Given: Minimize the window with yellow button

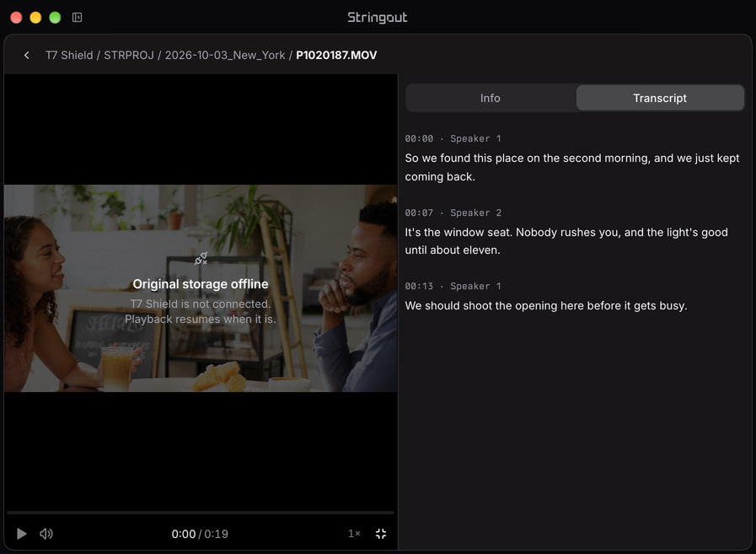Looking at the screenshot, I should click(35, 18).
